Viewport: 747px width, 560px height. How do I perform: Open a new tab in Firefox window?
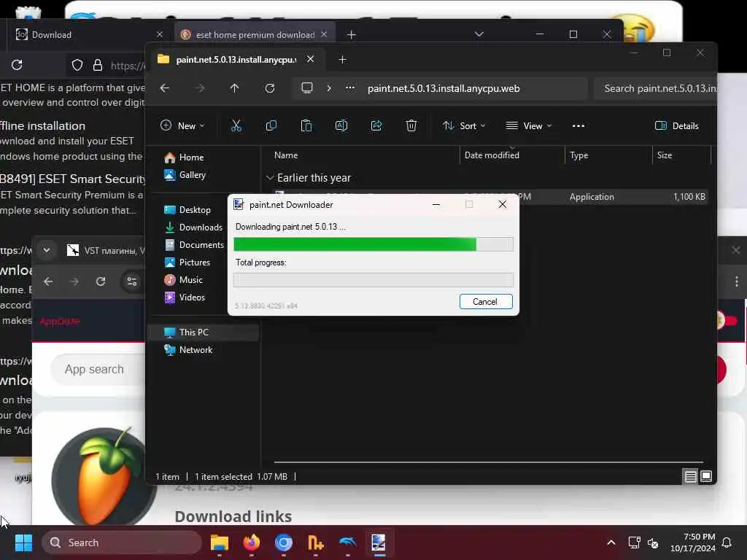(352, 34)
